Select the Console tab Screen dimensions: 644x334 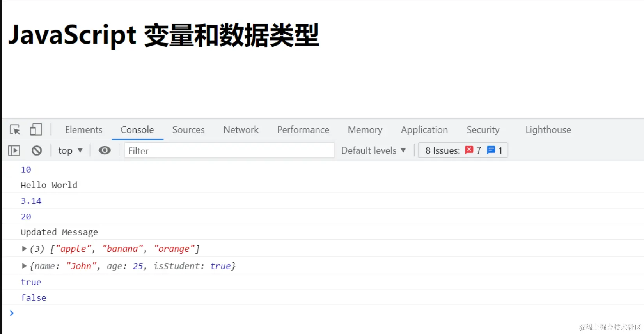[137, 130]
